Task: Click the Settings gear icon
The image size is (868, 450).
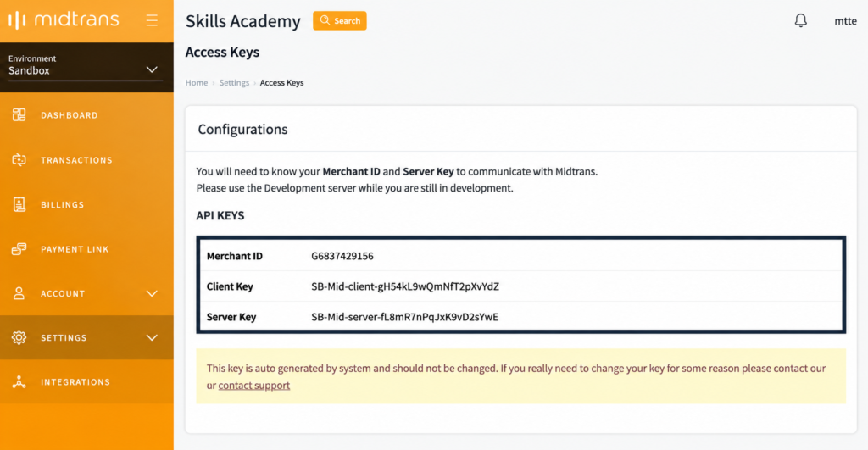Action: tap(19, 337)
